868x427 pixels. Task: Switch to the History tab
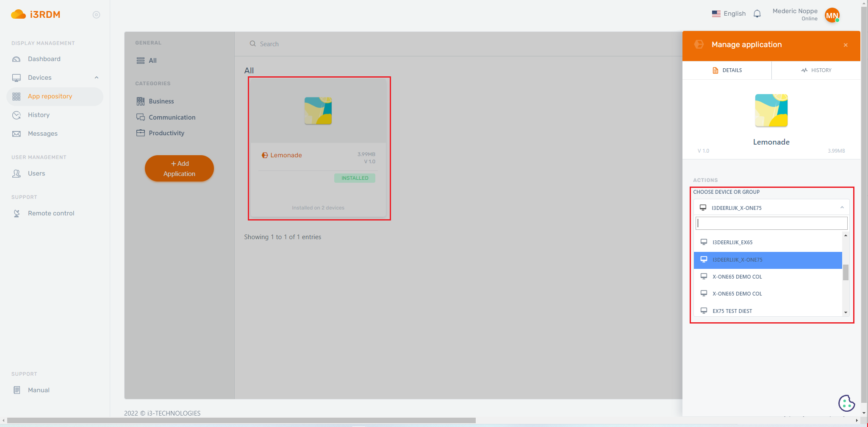click(816, 70)
